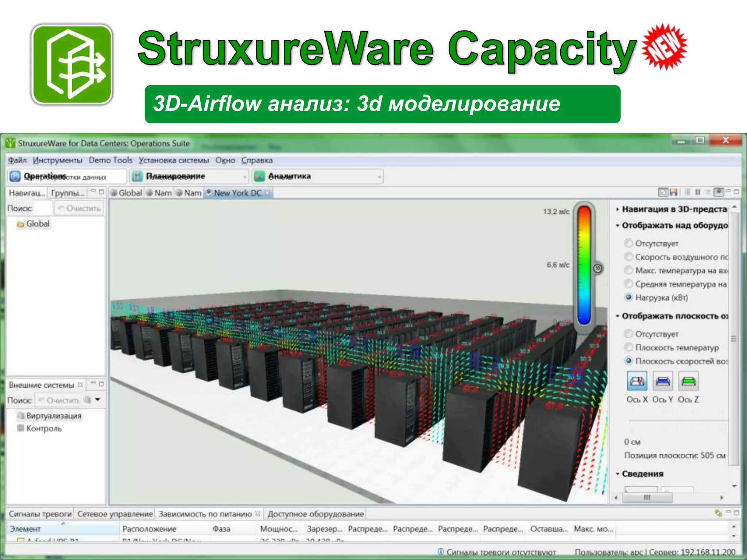Select the Ось Z plane icon
The width and height of the screenshot is (747, 560).
688,381
